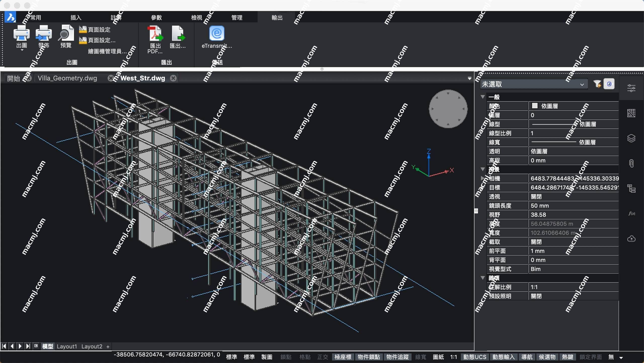Click the 鏡頭長度 50 mm value
The width and height of the screenshot is (644, 363).
574,205
